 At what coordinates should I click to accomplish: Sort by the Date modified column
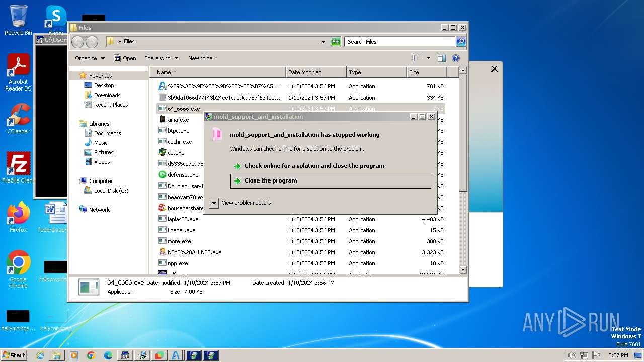pyautogui.click(x=316, y=72)
